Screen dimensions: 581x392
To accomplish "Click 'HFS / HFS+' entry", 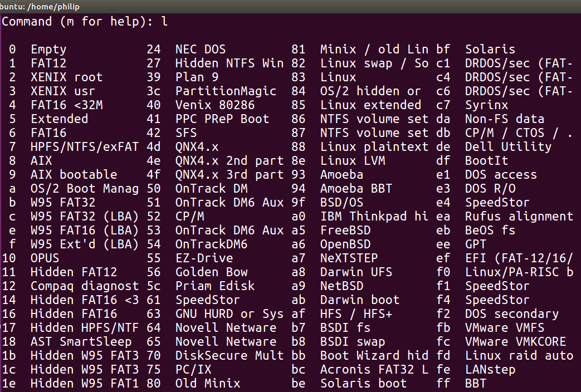I will point(356,314).
